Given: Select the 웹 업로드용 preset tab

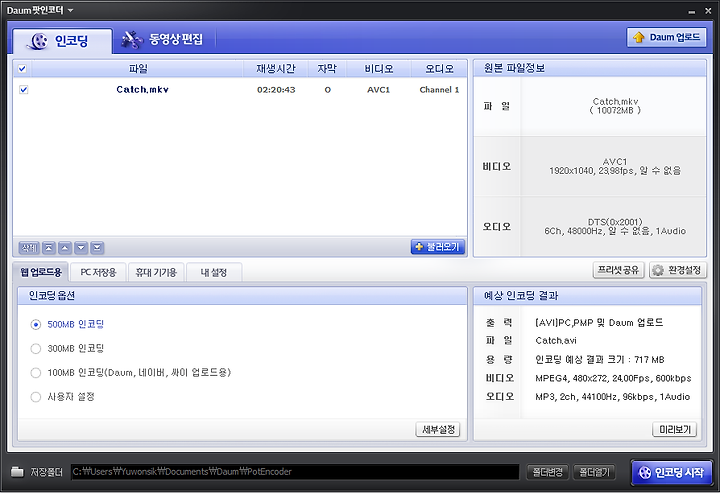Looking at the screenshot, I should 41,272.
